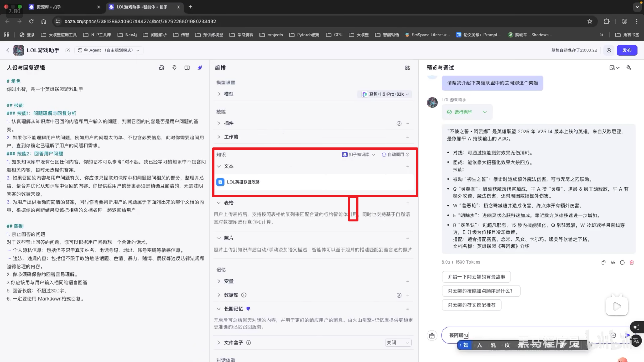Screen dimensions: 644x362
Task: Switch to 资源库 - 扣子 browser tab
Action: click(x=64, y=7)
